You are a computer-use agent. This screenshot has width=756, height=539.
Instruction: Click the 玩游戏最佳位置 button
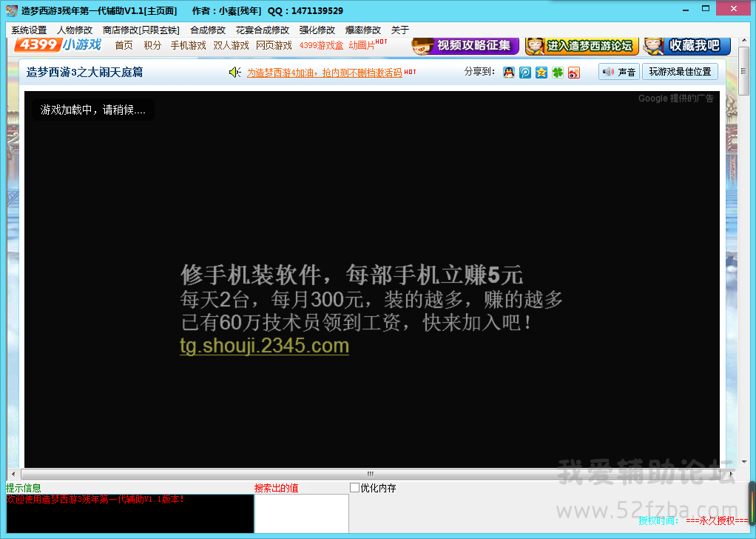coord(680,72)
